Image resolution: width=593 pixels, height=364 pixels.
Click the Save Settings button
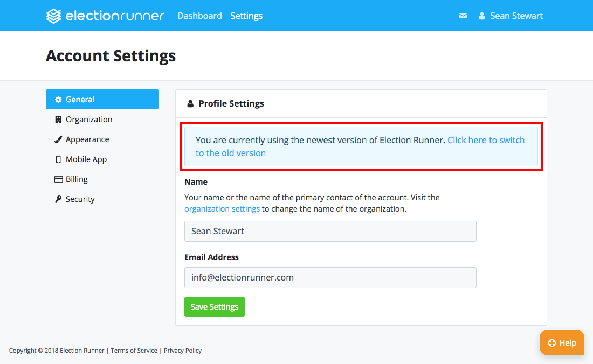(215, 306)
